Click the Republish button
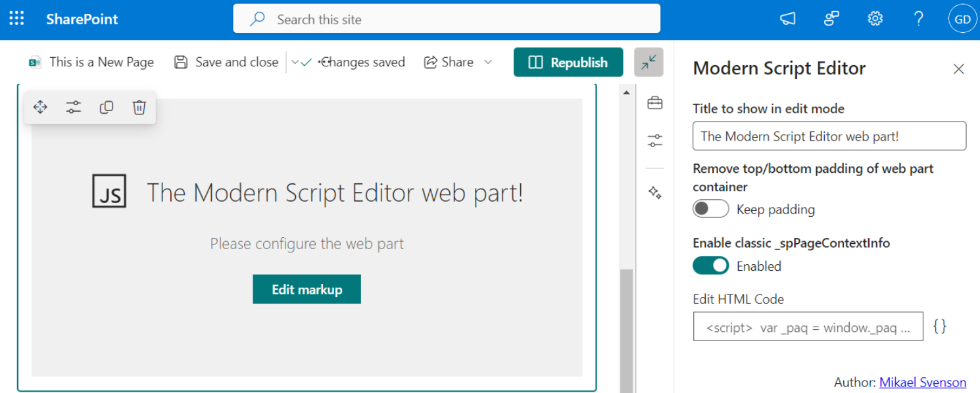 click(x=568, y=62)
